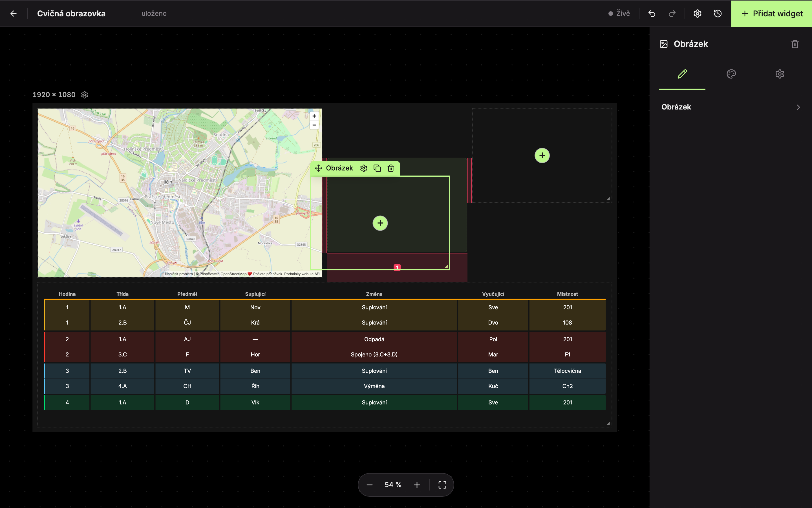
Task: Undo the last change
Action: point(652,14)
